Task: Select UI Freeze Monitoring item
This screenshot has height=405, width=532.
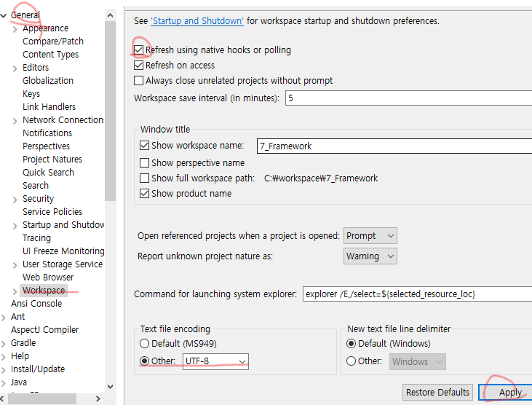Action: (63, 251)
